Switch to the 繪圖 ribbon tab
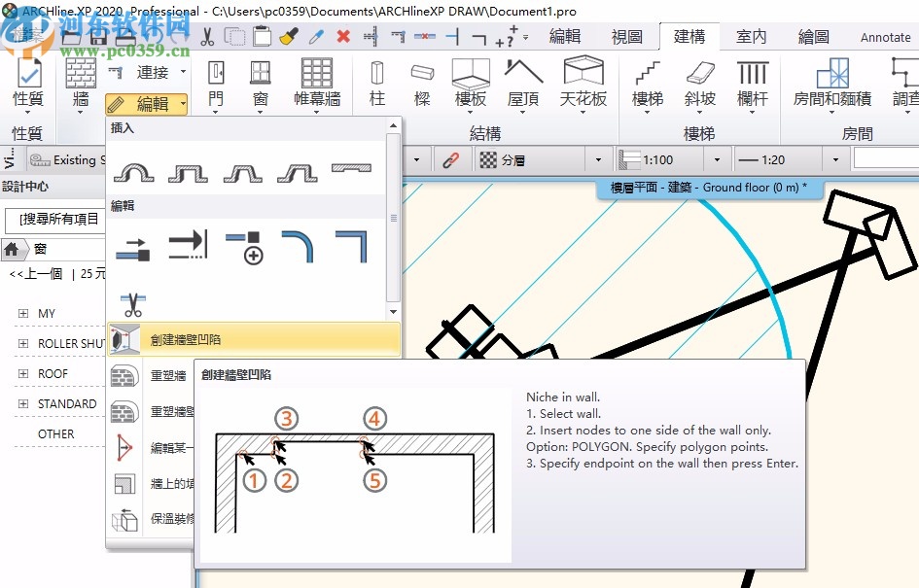The height and width of the screenshot is (588, 919). [x=814, y=37]
